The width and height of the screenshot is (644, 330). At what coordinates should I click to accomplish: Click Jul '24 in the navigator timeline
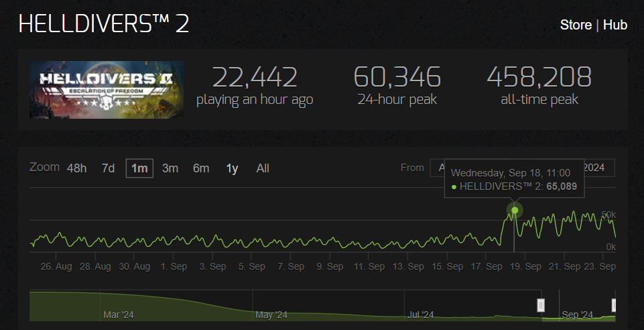tap(421, 315)
